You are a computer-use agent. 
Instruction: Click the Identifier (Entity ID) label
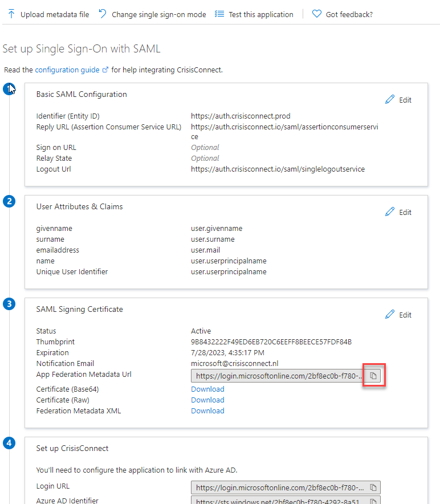tap(68, 116)
